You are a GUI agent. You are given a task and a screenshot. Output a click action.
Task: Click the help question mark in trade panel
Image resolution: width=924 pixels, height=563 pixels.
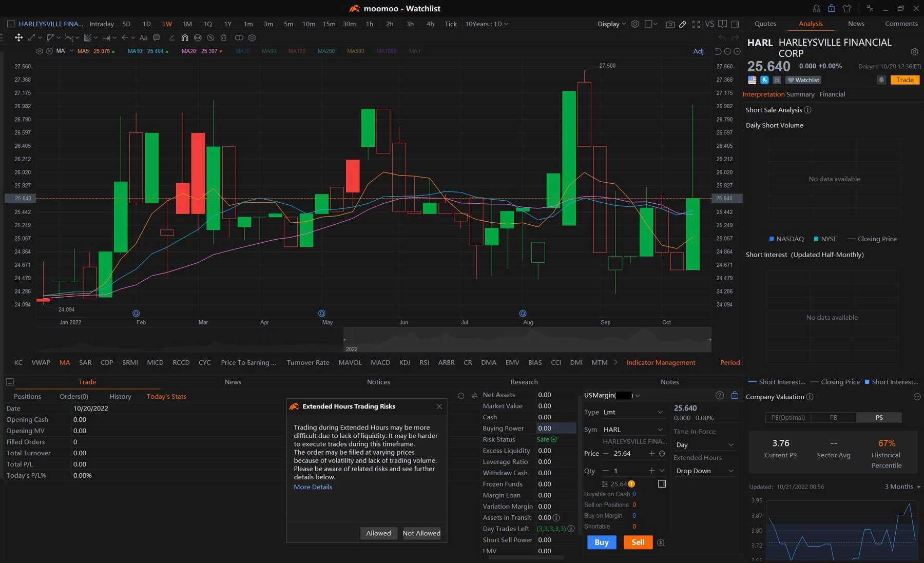(x=720, y=395)
